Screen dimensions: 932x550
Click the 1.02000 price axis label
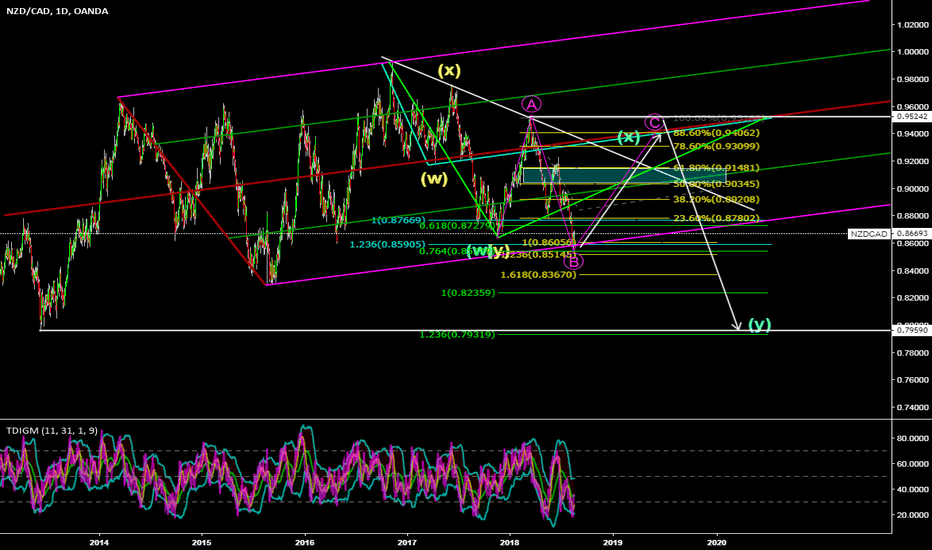pyautogui.click(x=913, y=25)
